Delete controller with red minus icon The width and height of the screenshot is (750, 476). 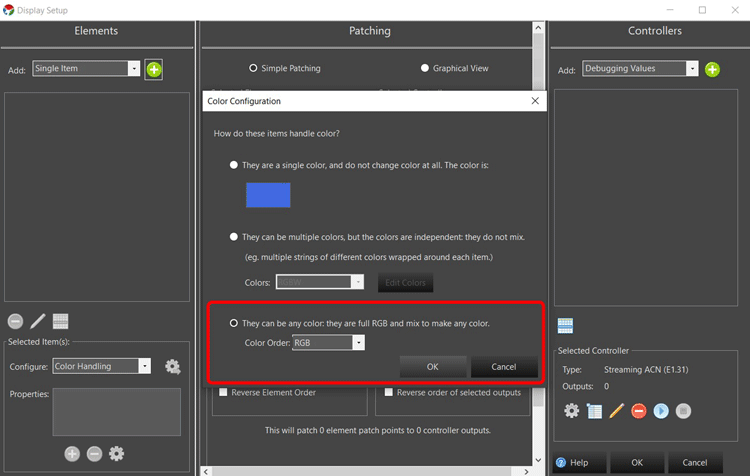click(639, 411)
